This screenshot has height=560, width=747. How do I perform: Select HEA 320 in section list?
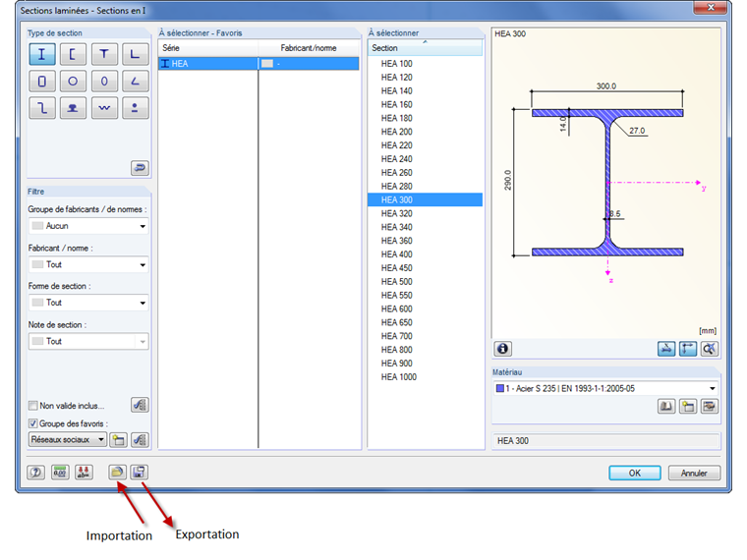[x=425, y=214]
